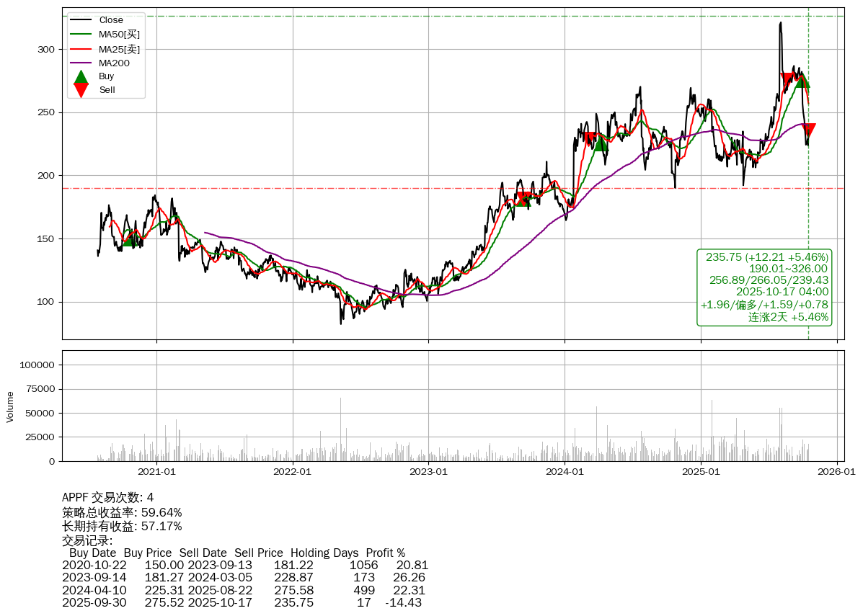
Task: Click the green Buy triangle in the legend
Action: (x=81, y=76)
